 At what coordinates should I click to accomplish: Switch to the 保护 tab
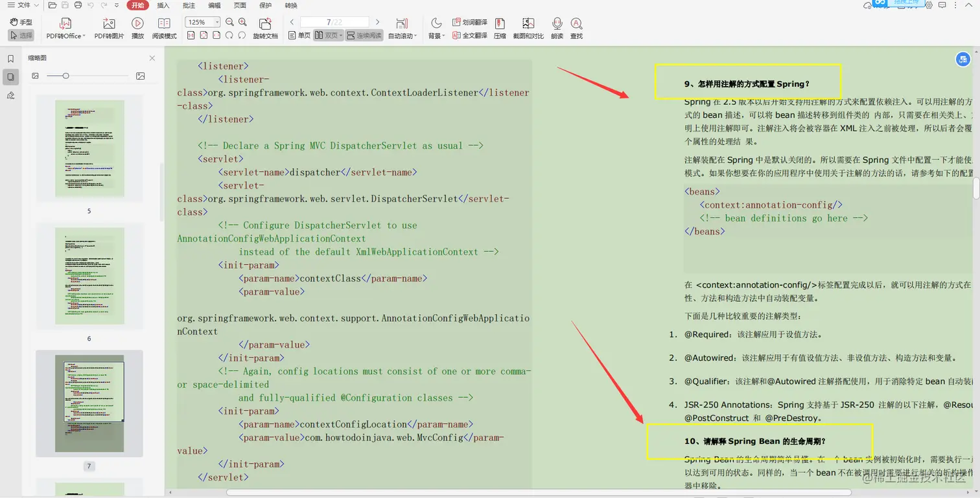pyautogui.click(x=265, y=5)
